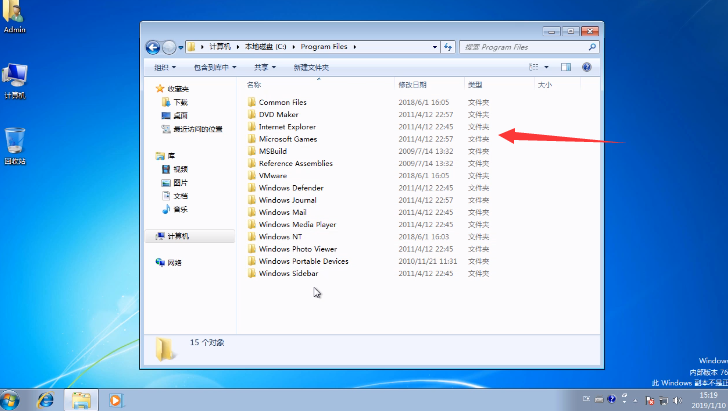Refresh the Program Files folder view
Viewport: 728px width, 411px height.
[448, 47]
